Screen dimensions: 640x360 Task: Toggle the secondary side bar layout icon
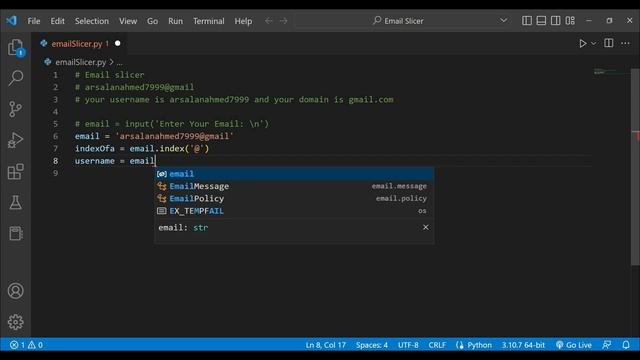556,20
